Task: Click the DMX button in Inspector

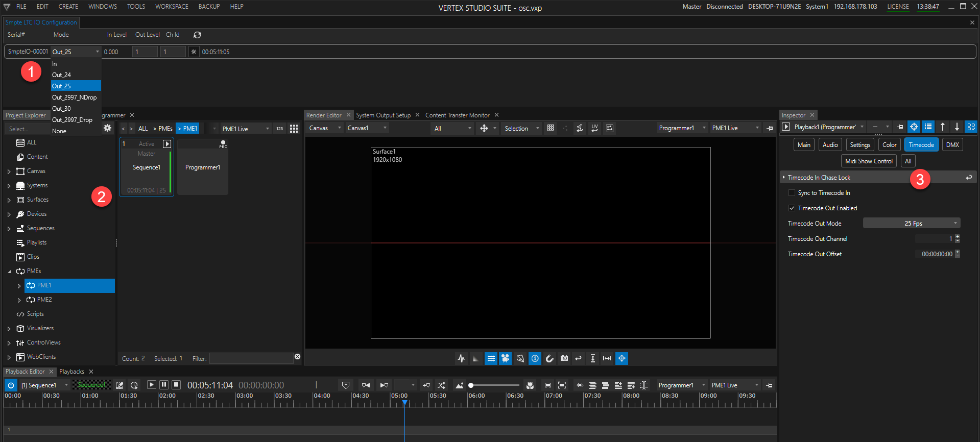Action: tap(952, 145)
